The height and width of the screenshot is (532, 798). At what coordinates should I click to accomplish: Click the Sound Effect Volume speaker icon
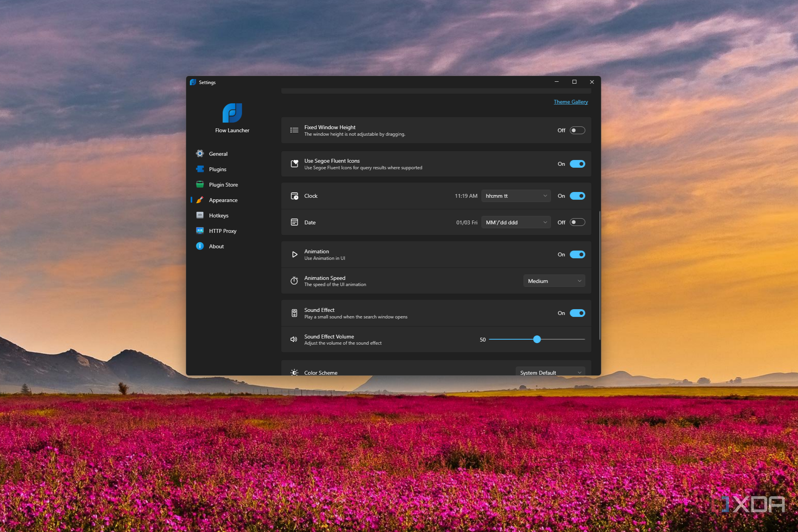294,339
